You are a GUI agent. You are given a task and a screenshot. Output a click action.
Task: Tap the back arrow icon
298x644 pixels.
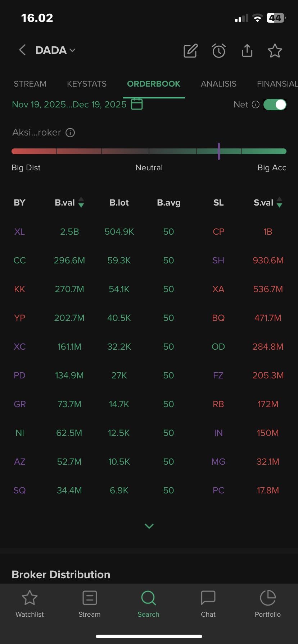[22, 50]
